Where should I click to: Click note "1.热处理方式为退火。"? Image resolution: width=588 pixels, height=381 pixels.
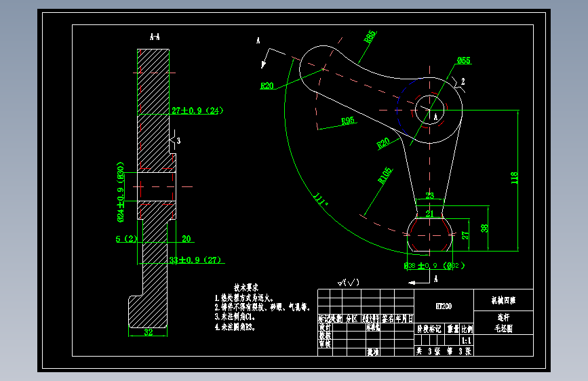(243, 298)
